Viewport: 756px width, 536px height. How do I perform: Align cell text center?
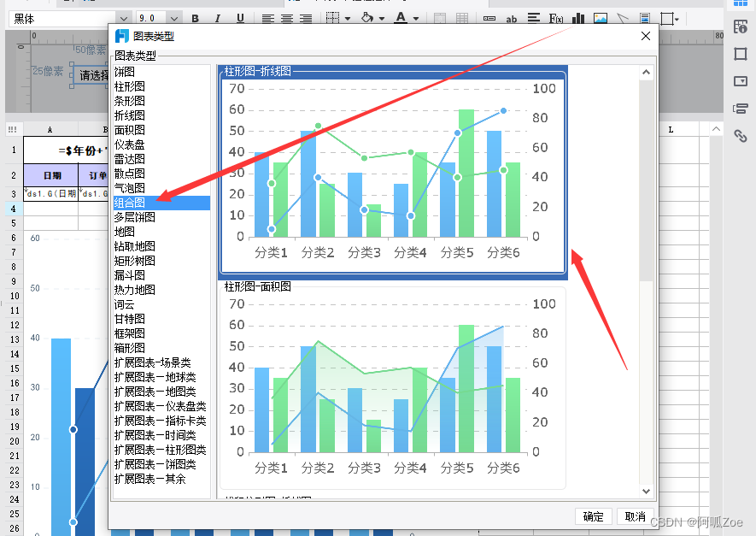point(287,19)
